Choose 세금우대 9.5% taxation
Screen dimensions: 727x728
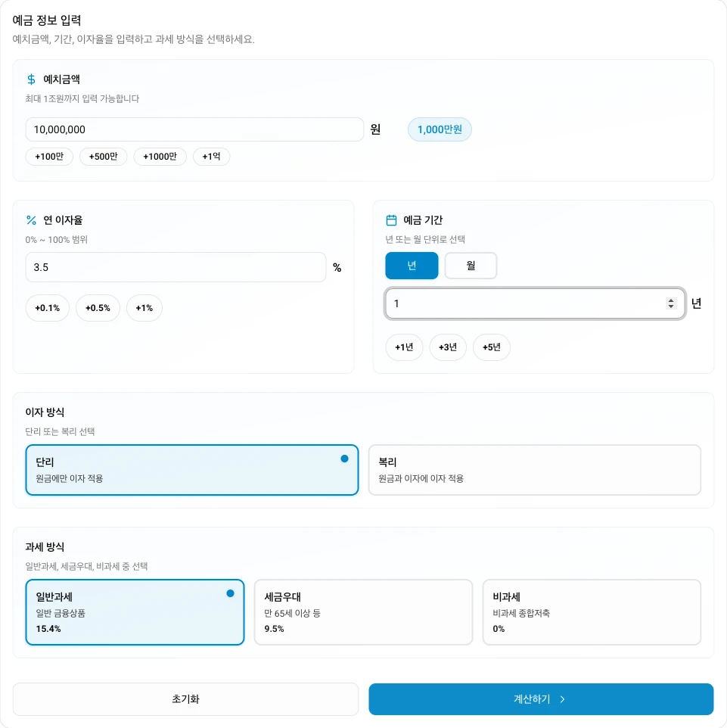[363, 612]
